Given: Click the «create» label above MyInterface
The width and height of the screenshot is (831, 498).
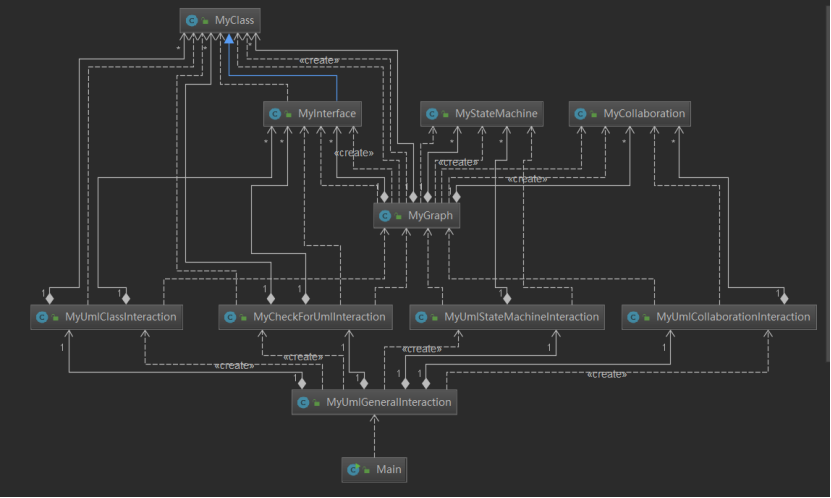Looking at the screenshot, I should coord(319,60).
